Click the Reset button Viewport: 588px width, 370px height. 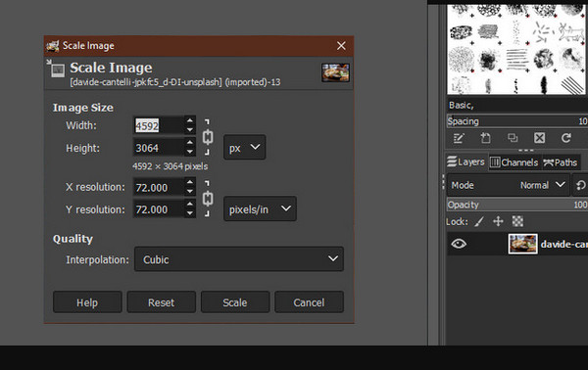pyautogui.click(x=162, y=301)
